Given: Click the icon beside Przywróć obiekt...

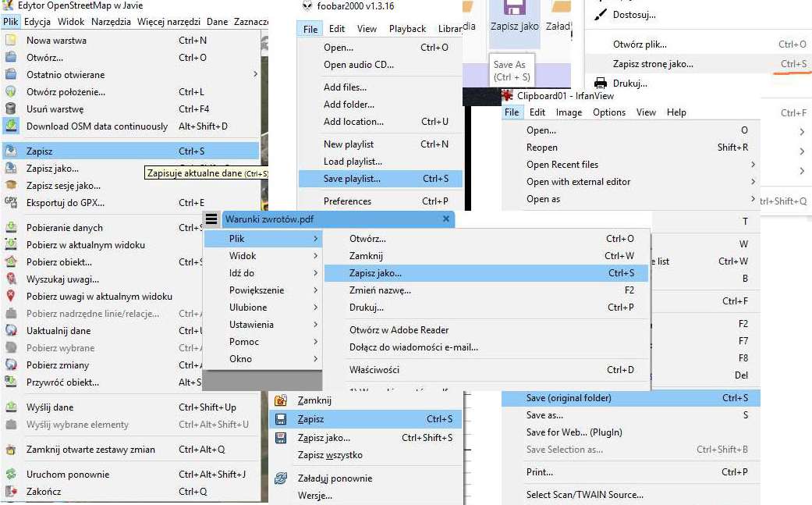Looking at the screenshot, I should coord(11,382).
